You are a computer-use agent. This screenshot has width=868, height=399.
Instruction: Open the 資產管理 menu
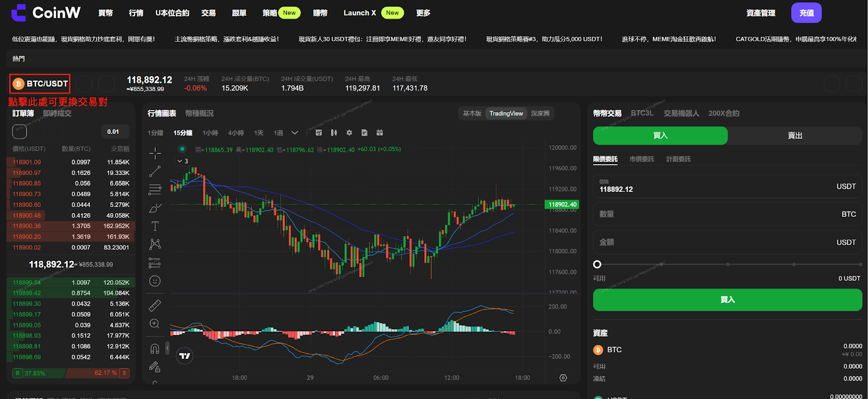(x=761, y=13)
